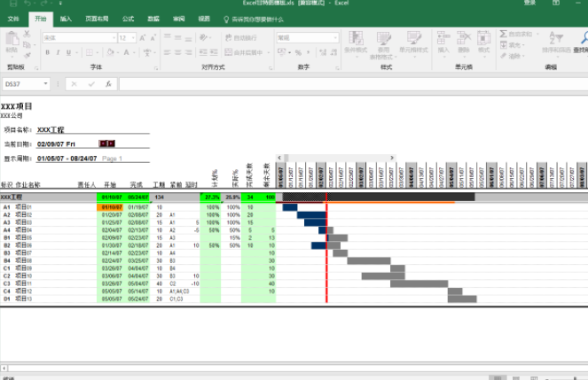Click the Sign in (登录) button
The height and width of the screenshot is (380, 588).
(x=529, y=3)
